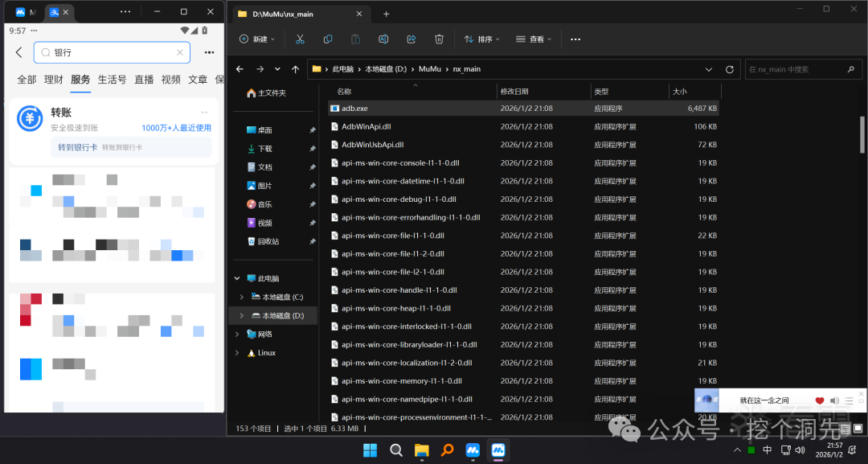Open the 排序 (Sort) dropdown
Viewport: 868px width, 464px height.
coord(481,39)
